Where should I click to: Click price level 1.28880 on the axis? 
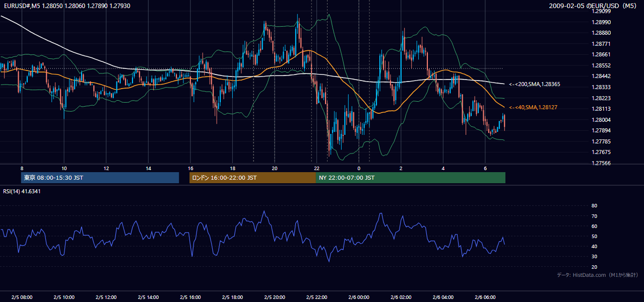click(601, 33)
